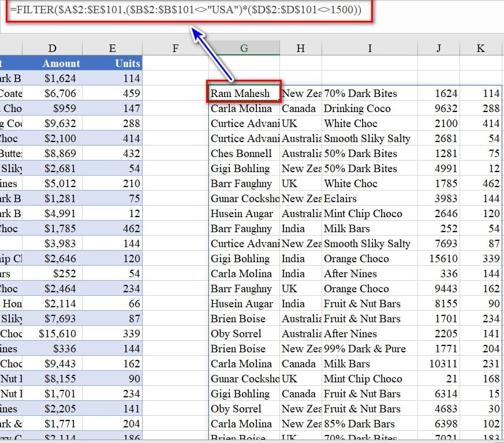Select column H header
This screenshot has width=504, height=443.
coord(300,49)
